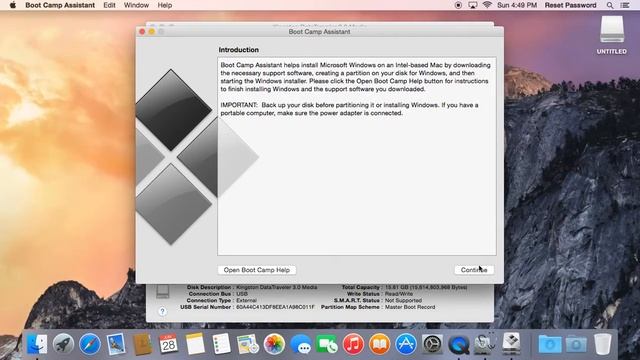
Task: Click the Boot Camp Assistant window title bar
Action: click(319, 32)
